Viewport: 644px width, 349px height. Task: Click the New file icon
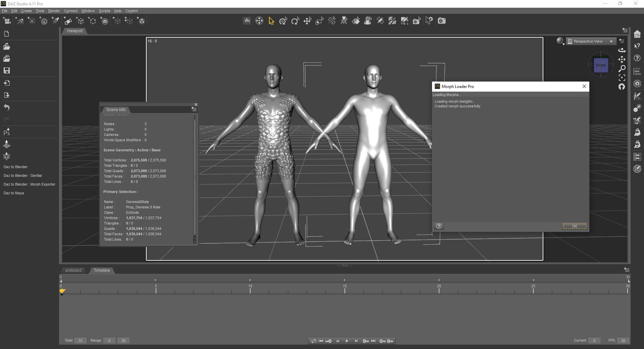[6, 34]
